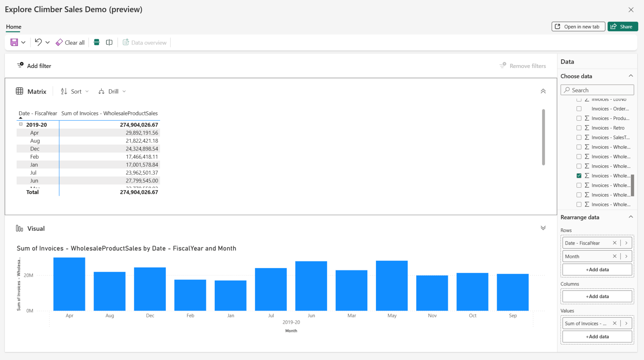Collapse the 2019-20 row in the matrix
This screenshot has width=644, height=360.
pyautogui.click(x=21, y=124)
